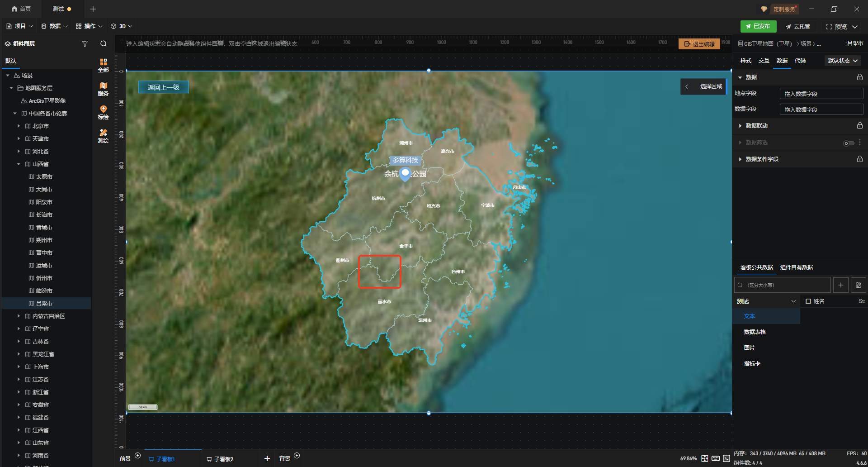Screen dimensions: 868x467
Task: Switch to the 样式 tab
Action: [x=745, y=61]
